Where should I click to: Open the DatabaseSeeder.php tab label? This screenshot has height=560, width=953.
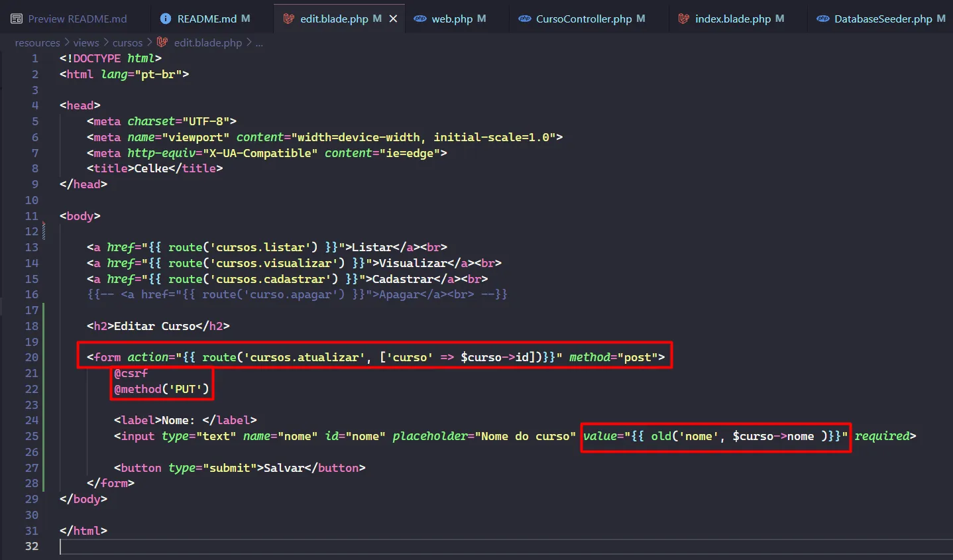point(883,19)
